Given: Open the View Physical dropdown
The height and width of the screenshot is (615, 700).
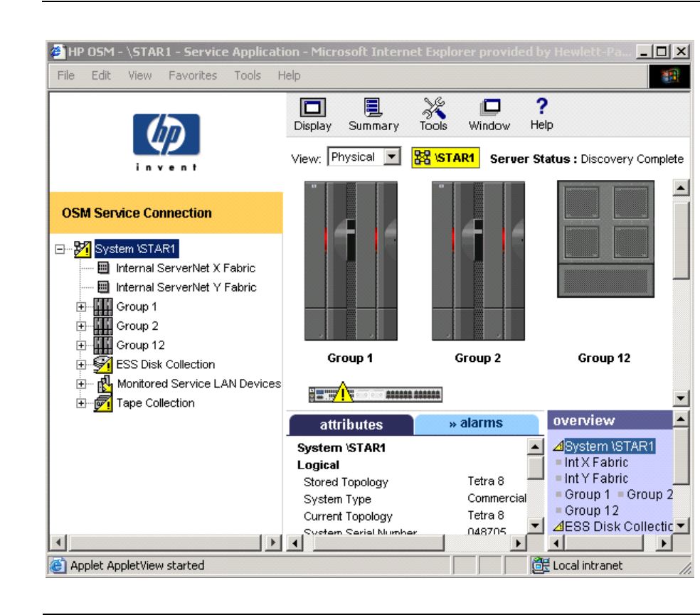Looking at the screenshot, I should pyautogui.click(x=392, y=158).
